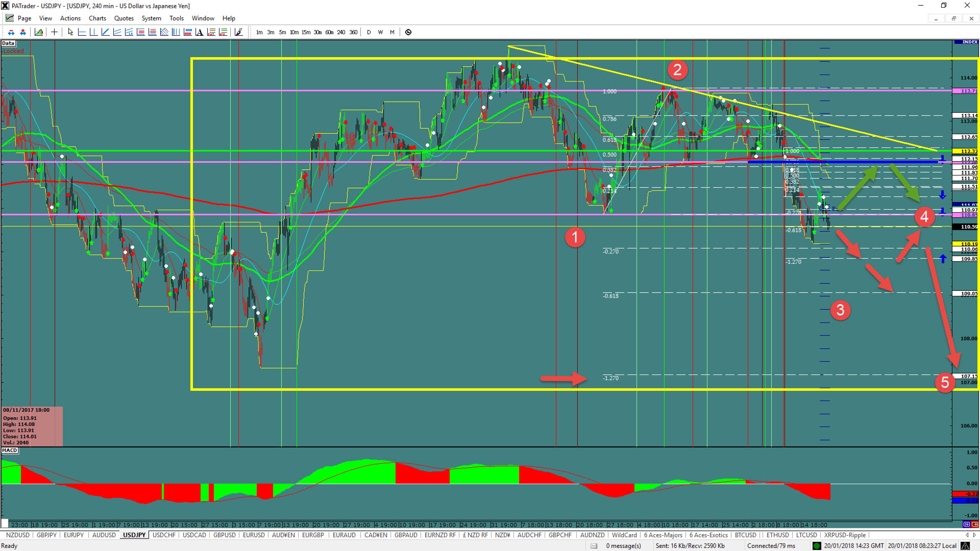Open the Charts menu

tap(97, 18)
